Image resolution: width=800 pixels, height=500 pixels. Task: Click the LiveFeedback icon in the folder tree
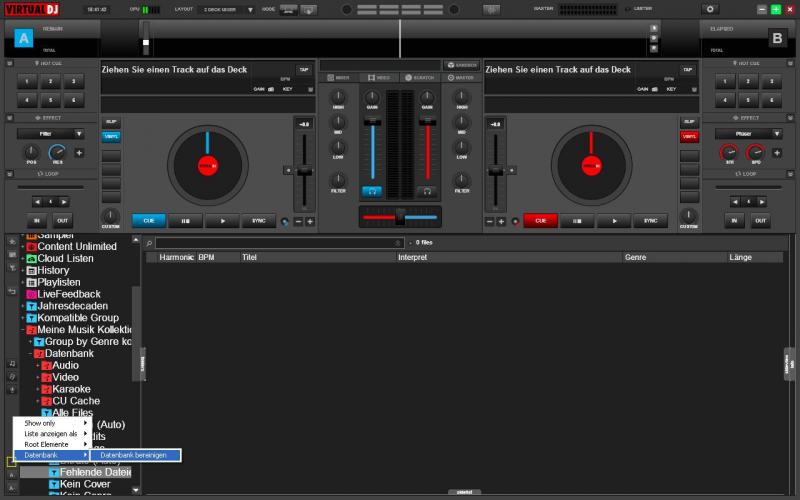pyautogui.click(x=31, y=294)
